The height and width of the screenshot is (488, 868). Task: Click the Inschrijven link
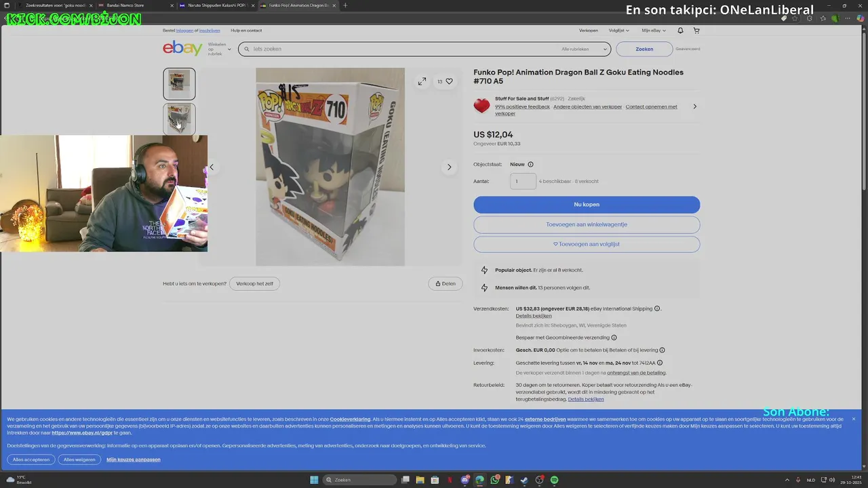(x=210, y=30)
